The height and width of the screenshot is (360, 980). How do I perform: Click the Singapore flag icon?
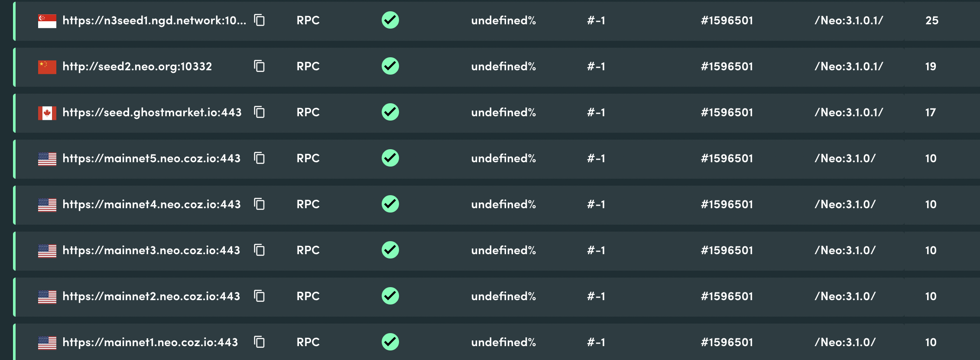click(48, 20)
